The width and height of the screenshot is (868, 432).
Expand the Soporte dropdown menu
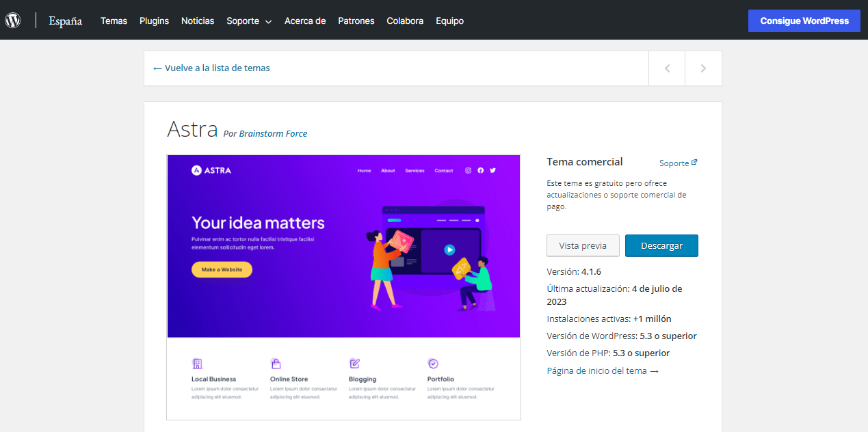(249, 21)
